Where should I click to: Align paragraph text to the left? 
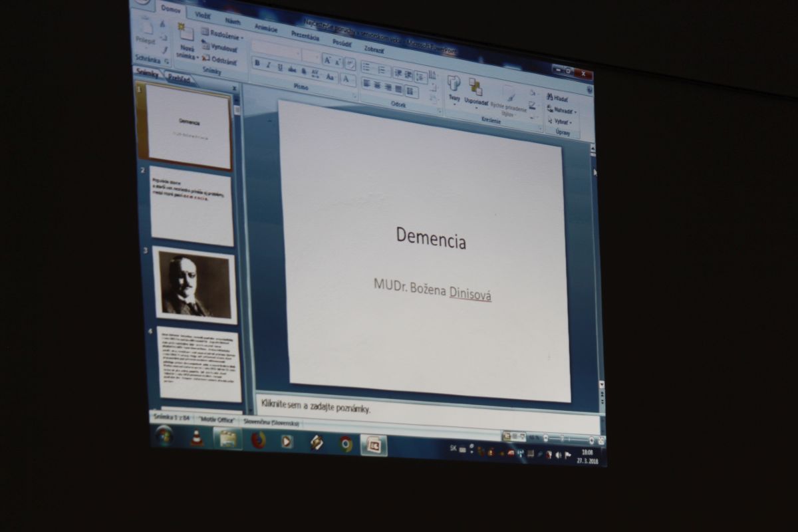(366, 83)
